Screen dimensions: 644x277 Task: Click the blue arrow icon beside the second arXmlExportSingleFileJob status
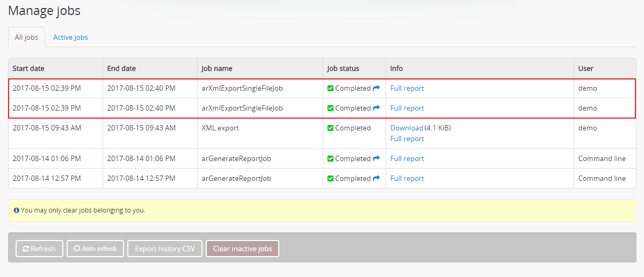point(376,108)
